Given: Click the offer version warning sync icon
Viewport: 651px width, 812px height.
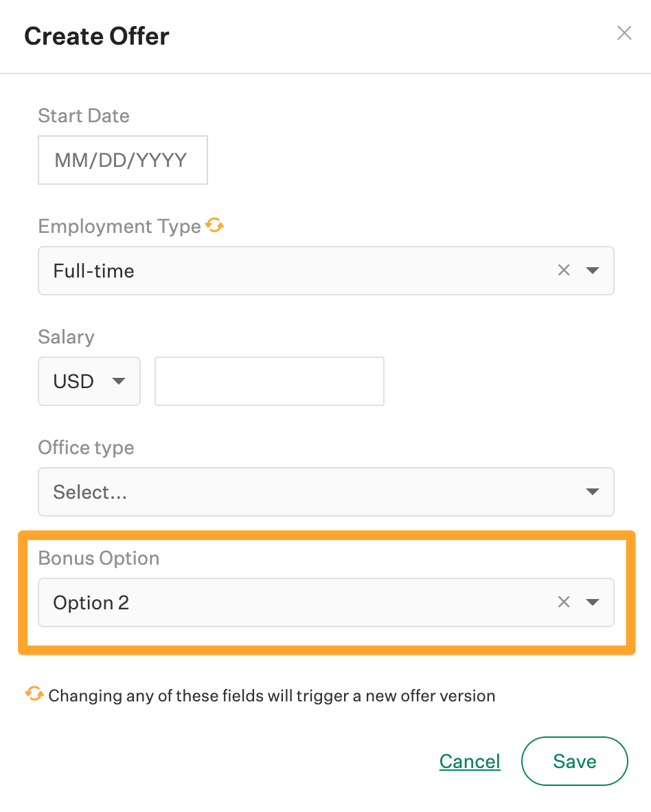Looking at the screenshot, I should click(x=35, y=695).
